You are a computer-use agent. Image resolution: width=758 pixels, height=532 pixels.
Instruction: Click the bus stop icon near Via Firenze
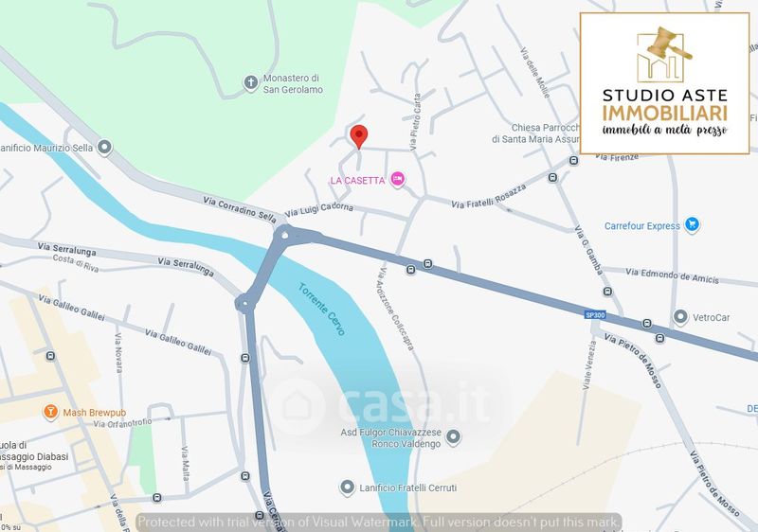573,160
